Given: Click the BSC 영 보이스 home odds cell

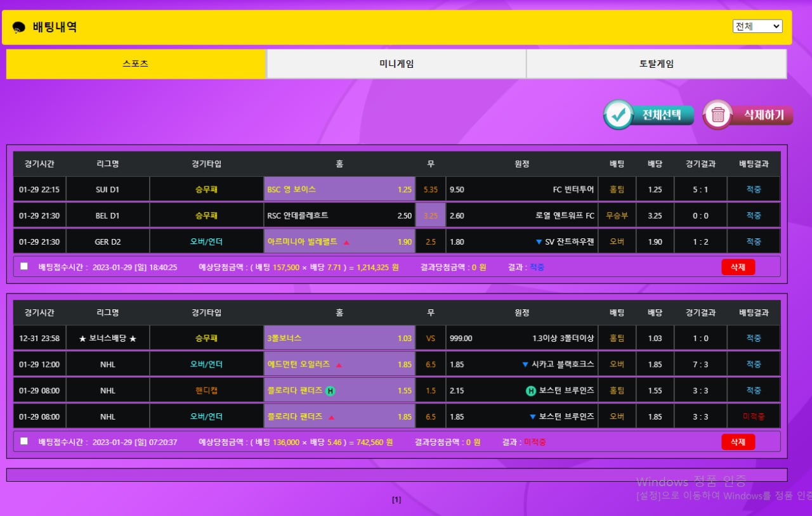Looking at the screenshot, I should coord(339,190).
